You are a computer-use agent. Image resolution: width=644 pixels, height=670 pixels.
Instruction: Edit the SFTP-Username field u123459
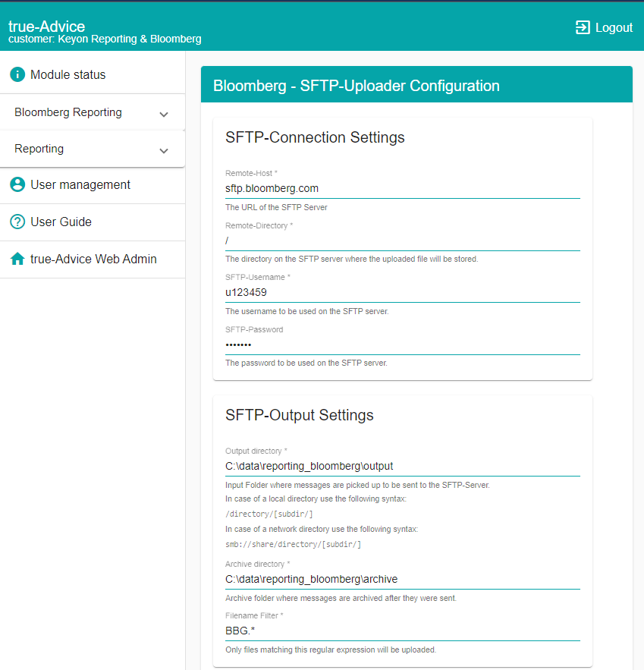402,293
